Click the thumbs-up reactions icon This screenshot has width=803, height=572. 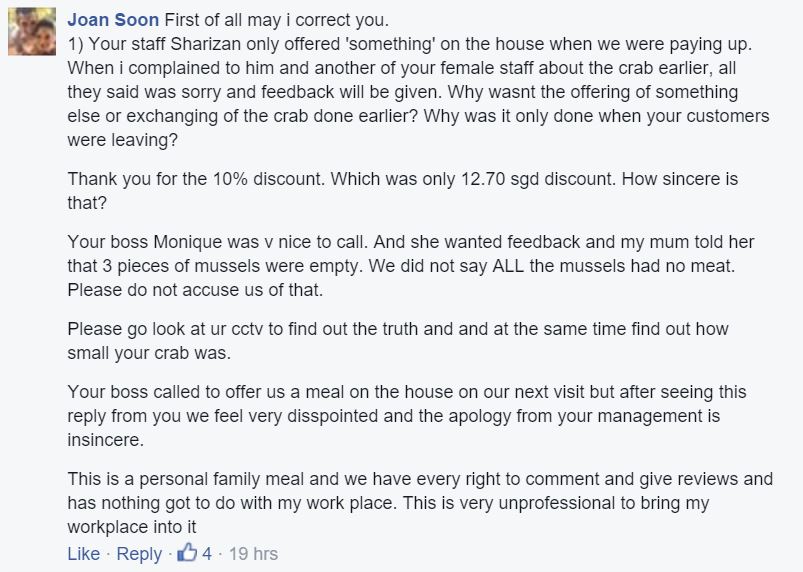coord(187,553)
